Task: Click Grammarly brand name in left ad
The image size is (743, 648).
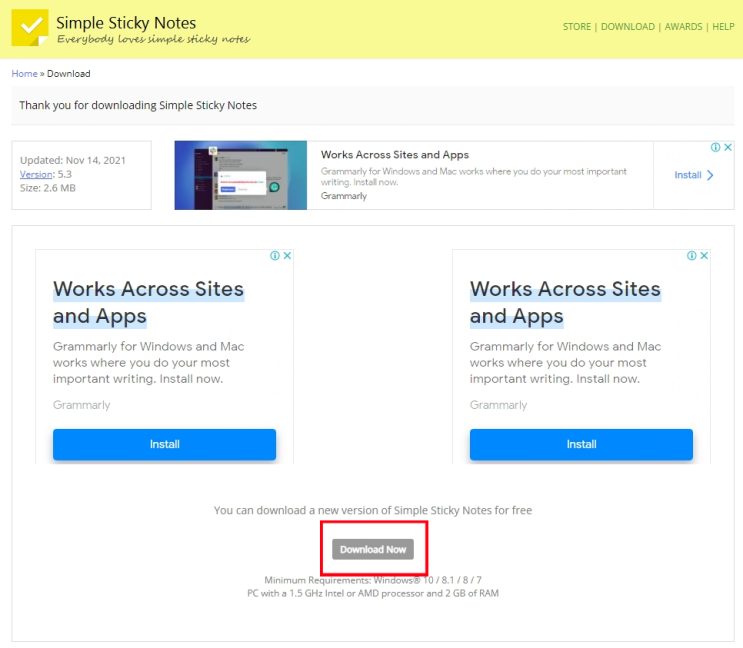Action: point(82,405)
